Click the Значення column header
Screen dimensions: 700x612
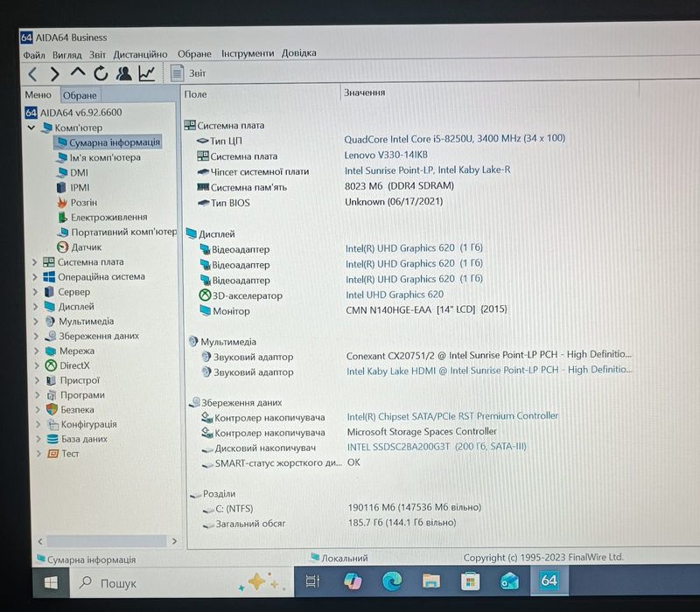tap(364, 93)
